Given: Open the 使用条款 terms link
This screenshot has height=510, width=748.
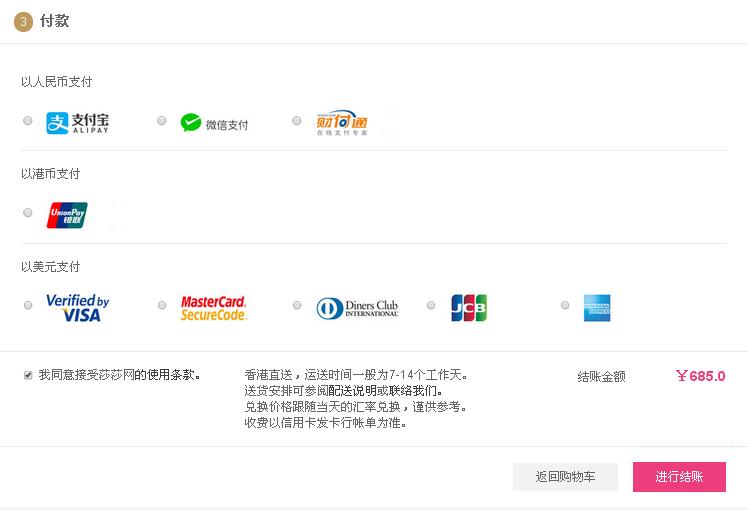Looking at the screenshot, I should pos(170,375).
